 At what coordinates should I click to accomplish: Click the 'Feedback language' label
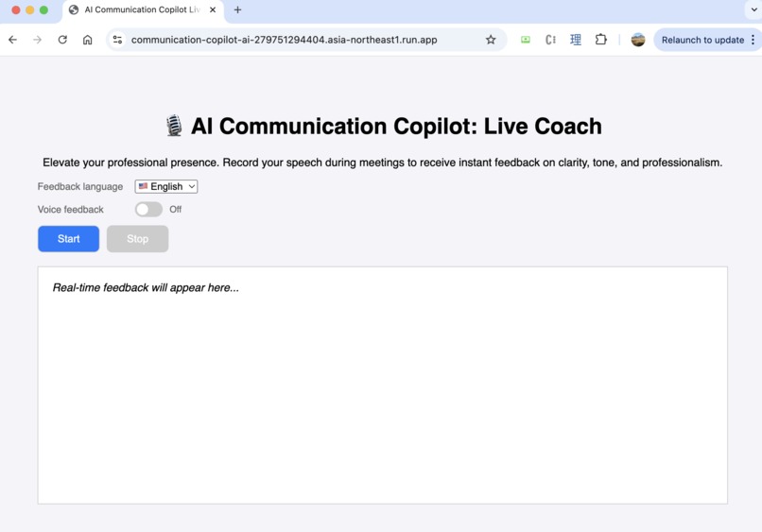[80, 186]
